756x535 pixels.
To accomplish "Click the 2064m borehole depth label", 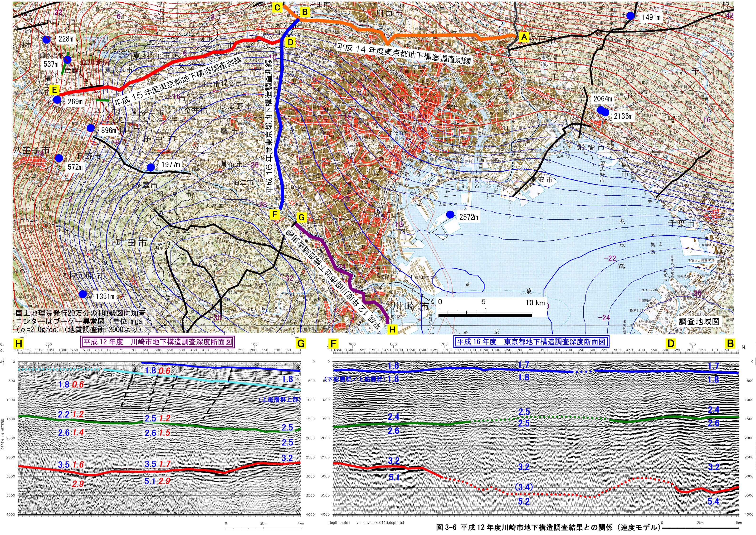I will (603, 98).
